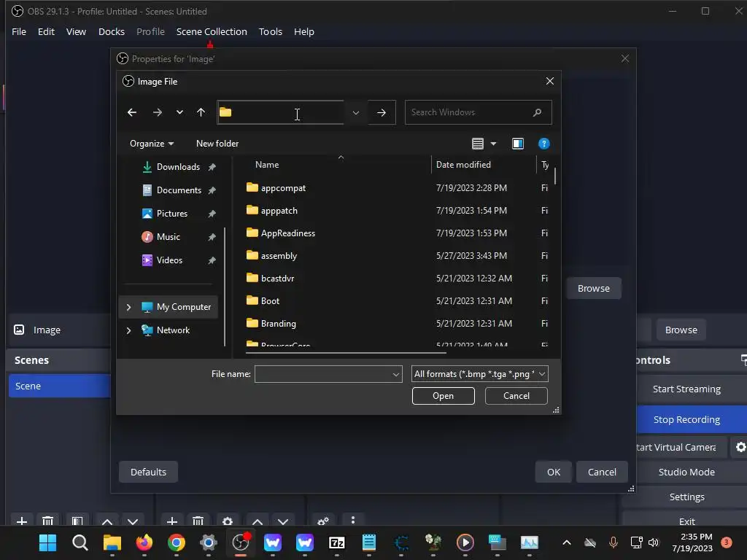This screenshot has width=747, height=560.
Task: Click Defaults in Properties dialog
Action: (x=148, y=472)
